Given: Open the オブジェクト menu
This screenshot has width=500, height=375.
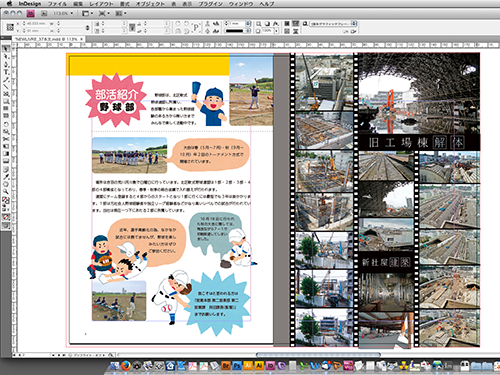Looking at the screenshot, I should click(150, 4).
